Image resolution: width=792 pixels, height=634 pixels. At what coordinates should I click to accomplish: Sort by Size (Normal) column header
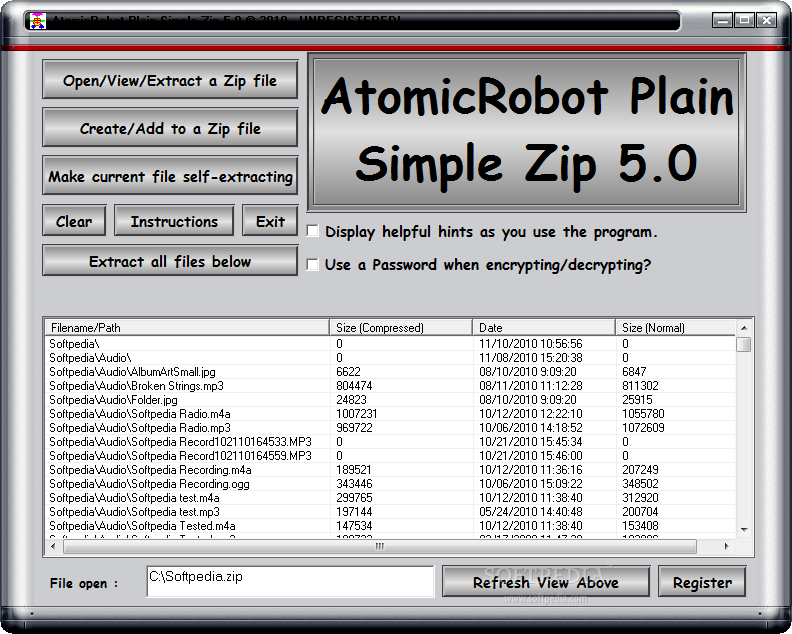click(675, 327)
